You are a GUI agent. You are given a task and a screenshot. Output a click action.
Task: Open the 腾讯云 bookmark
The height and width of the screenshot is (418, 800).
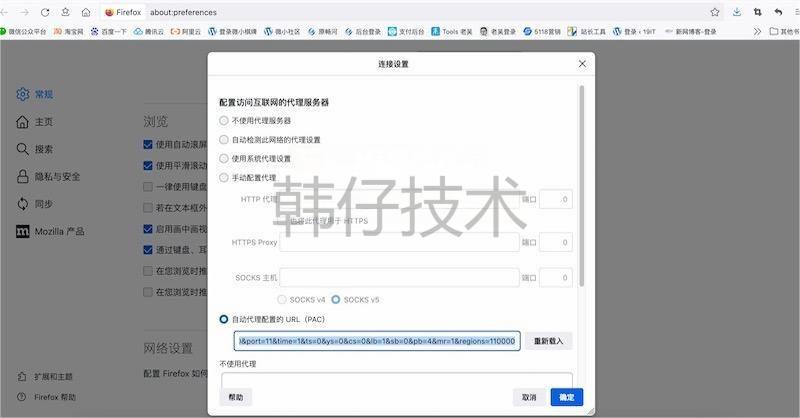coord(149,32)
